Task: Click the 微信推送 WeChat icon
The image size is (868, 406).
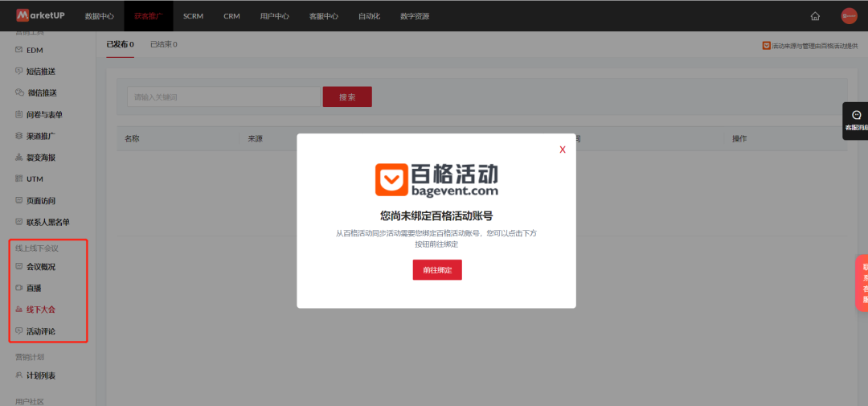Action: pyautogui.click(x=19, y=93)
